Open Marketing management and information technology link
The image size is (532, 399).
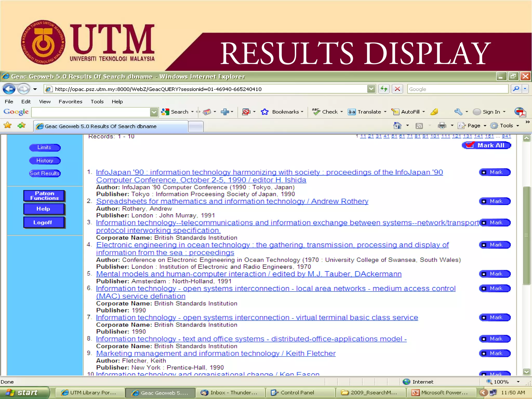click(216, 354)
